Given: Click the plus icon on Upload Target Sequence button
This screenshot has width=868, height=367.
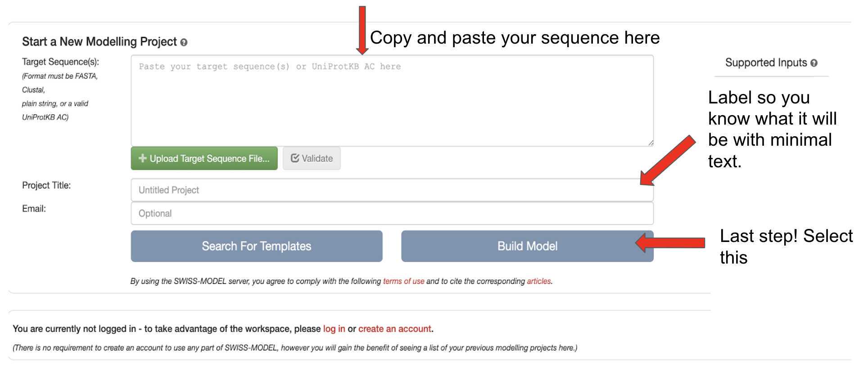Looking at the screenshot, I should [x=143, y=158].
